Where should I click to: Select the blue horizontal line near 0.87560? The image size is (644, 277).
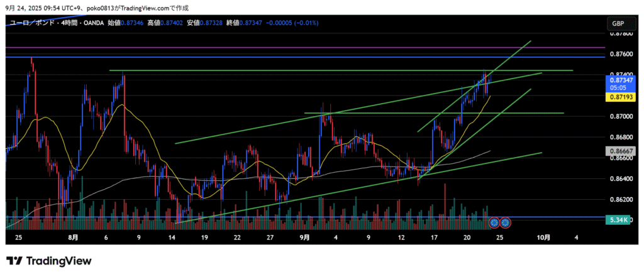tap(314, 57)
